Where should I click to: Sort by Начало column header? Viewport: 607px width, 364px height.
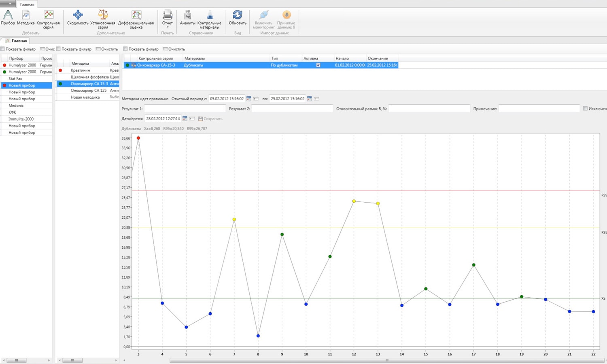(x=350, y=58)
